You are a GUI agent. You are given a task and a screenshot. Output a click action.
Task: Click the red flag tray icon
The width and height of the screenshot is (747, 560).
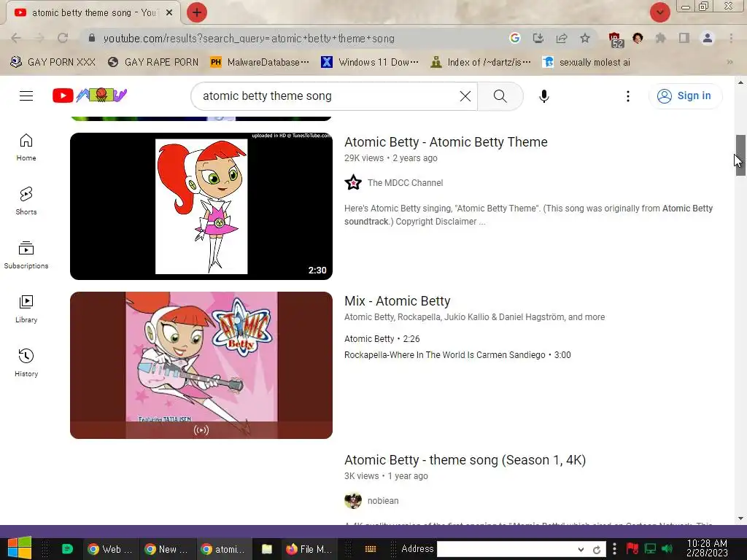[x=632, y=549]
